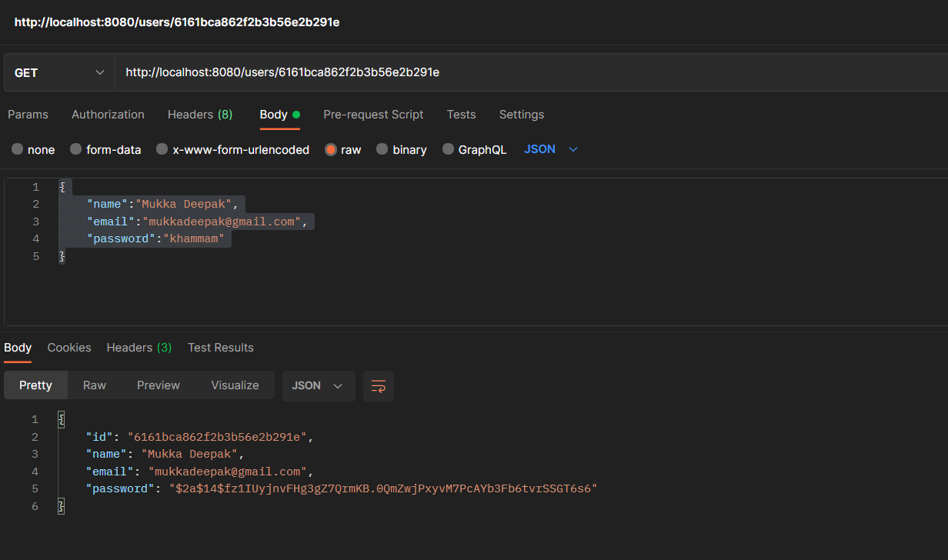The height and width of the screenshot is (560, 948).
Task: Choose the GraphQL body option
Action: [x=474, y=149]
